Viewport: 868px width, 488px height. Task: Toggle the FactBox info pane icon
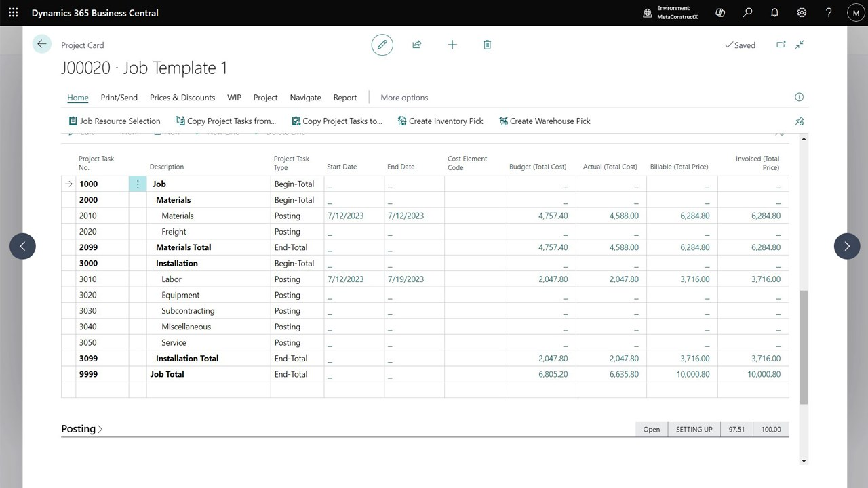799,97
